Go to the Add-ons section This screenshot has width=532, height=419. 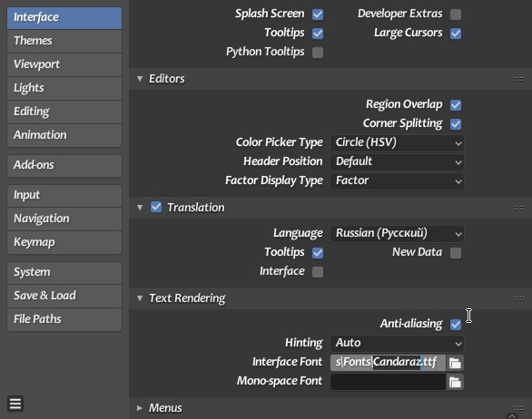64,165
